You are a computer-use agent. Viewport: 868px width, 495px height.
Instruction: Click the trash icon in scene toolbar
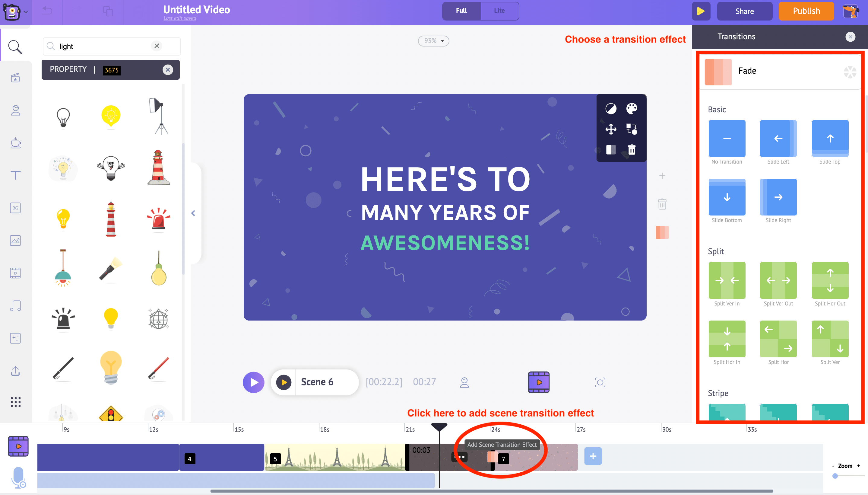pyautogui.click(x=662, y=204)
